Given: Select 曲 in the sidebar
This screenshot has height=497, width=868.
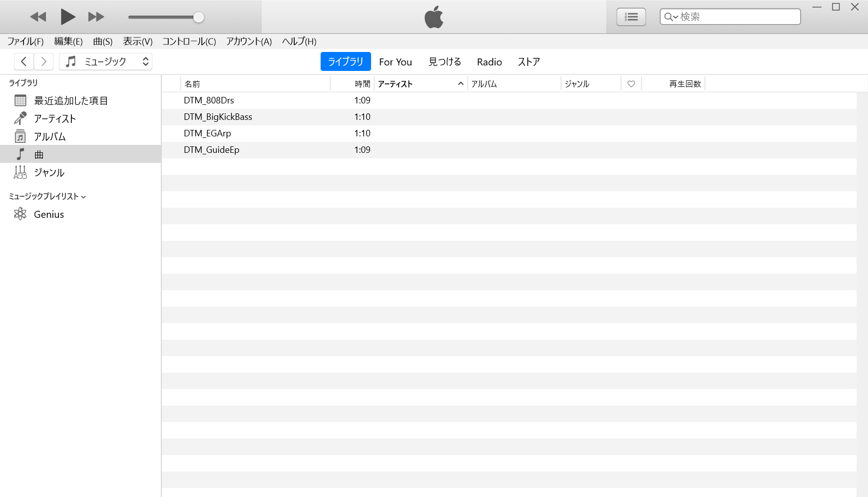Looking at the screenshot, I should click(80, 154).
